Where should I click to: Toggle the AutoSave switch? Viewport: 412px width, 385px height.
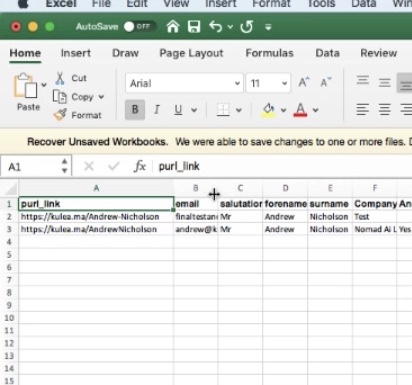[139, 27]
